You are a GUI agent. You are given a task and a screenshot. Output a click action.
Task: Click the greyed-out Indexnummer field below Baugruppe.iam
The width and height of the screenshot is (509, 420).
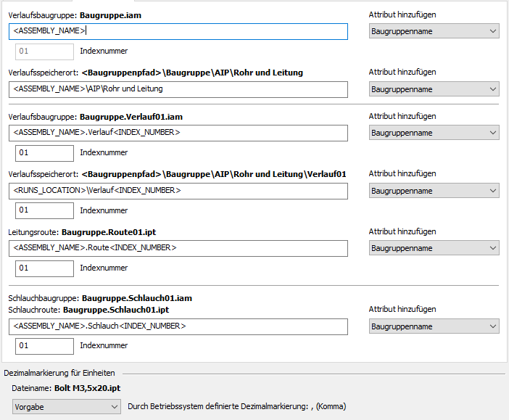click(44, 52)
